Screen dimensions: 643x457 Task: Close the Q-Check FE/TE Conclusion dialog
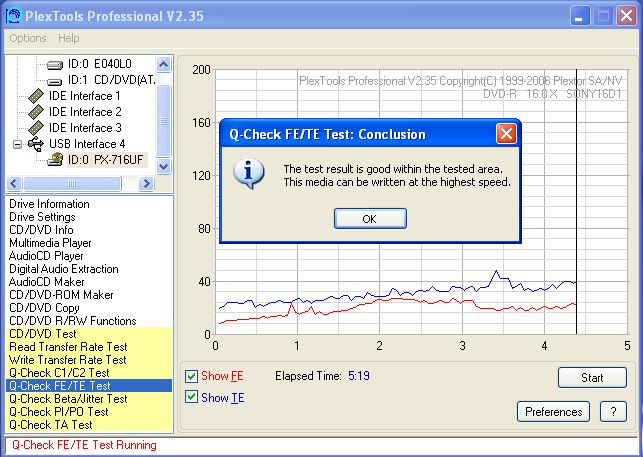point(506,134)
